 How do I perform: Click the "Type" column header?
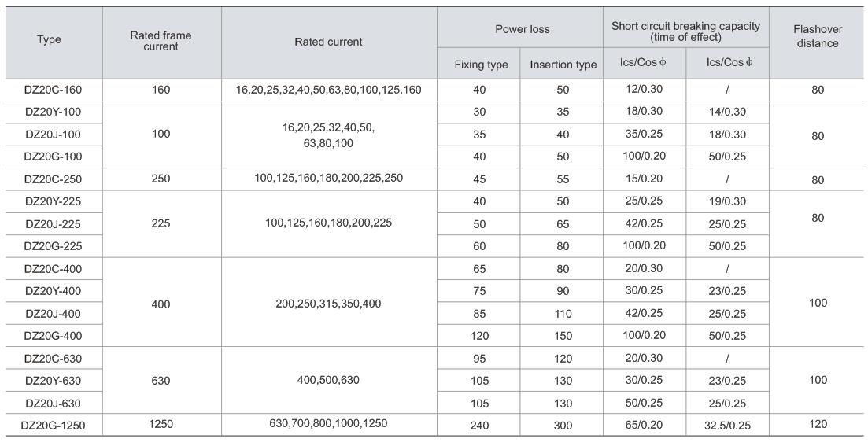tap(49, 40)
